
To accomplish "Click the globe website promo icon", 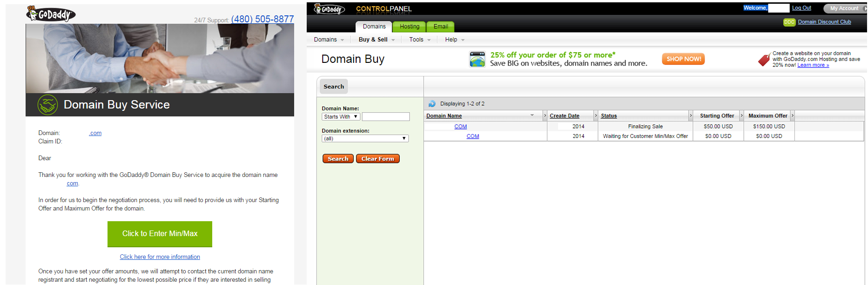I will pos(478,60).
